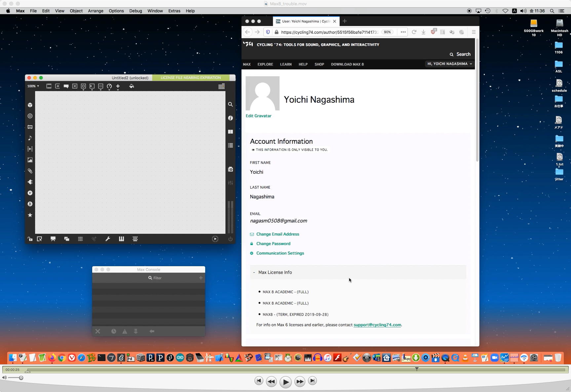Viewport: 571px width, 392px height.
Task: Click the support@cycling74.com email link
Action: coord(377,325)
